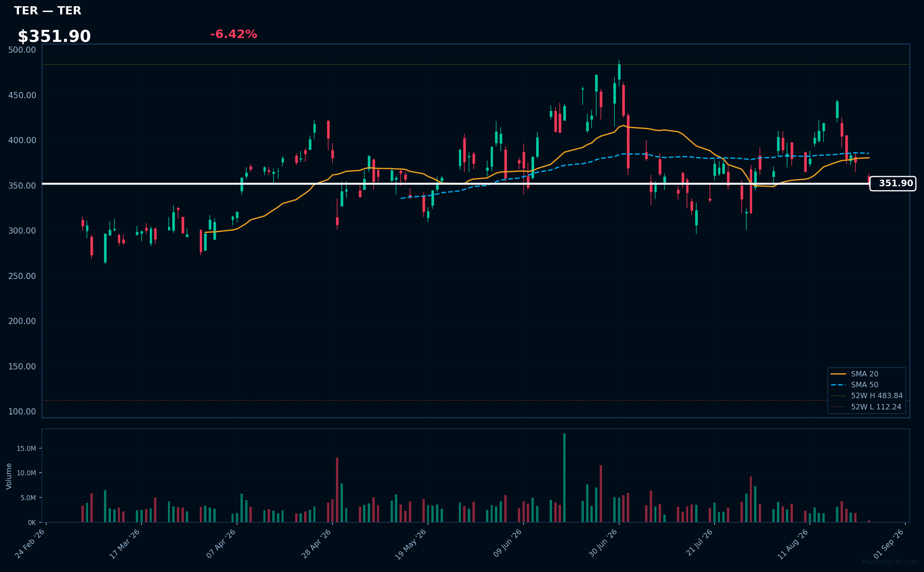The width and height of the screenshot is (924, 572).
Task: Click the "09 Jun '26" date label
Action: 507,543
